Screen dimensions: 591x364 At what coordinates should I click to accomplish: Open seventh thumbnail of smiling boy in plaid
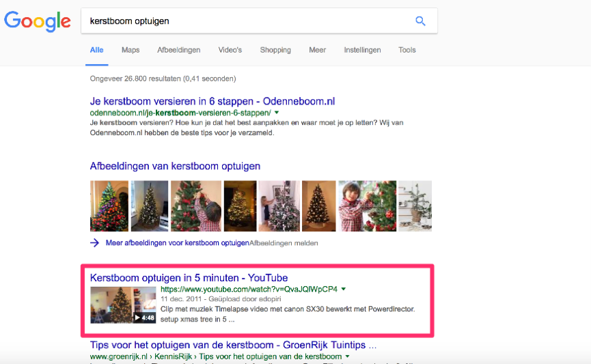coord(368,206)
